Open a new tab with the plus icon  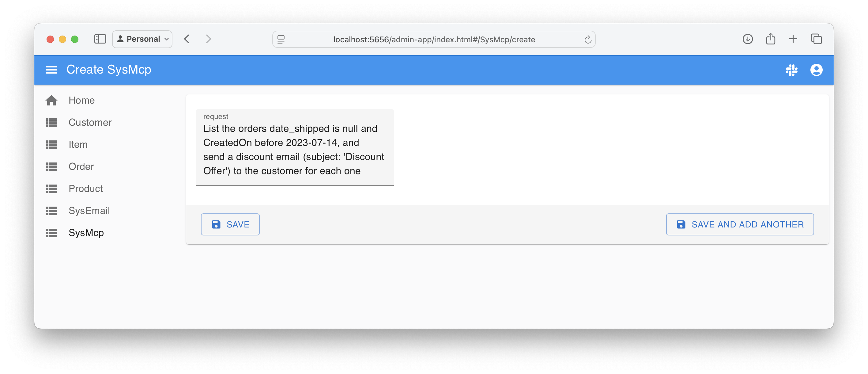(x=793, y=39)
